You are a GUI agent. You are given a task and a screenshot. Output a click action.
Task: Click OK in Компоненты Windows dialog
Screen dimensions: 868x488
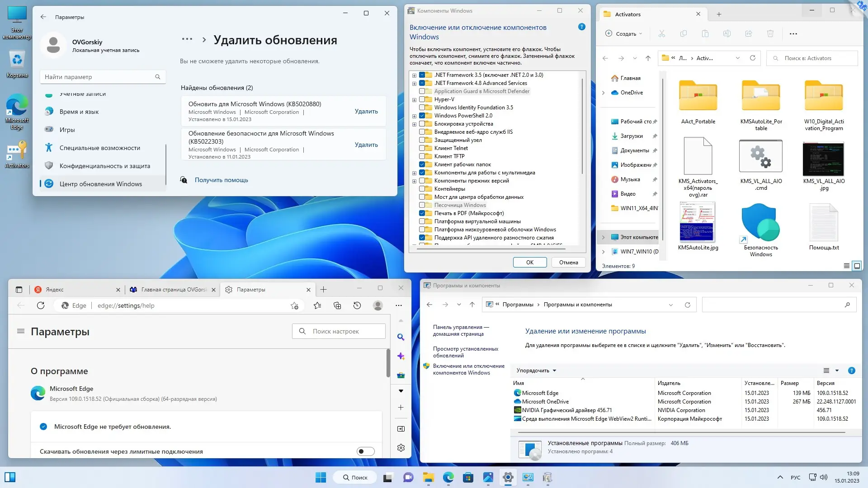pos(529,262)
